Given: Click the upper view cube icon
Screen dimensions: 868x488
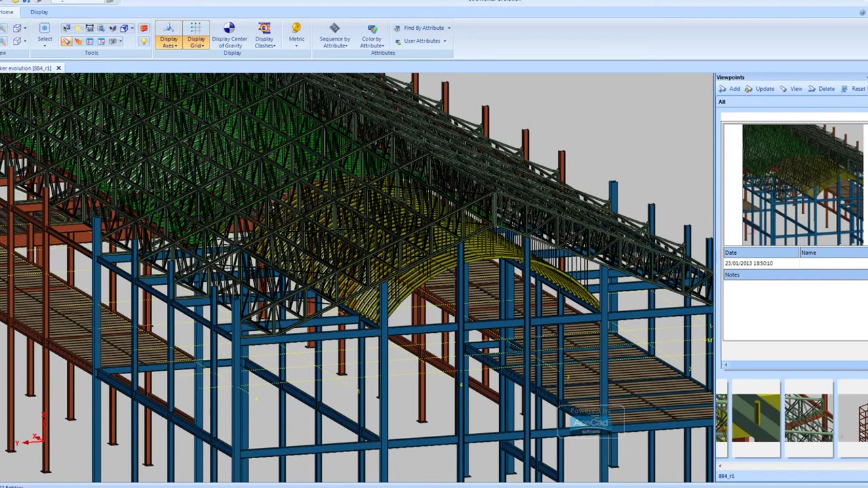Looking at the screenshot, I should (17, 28).
